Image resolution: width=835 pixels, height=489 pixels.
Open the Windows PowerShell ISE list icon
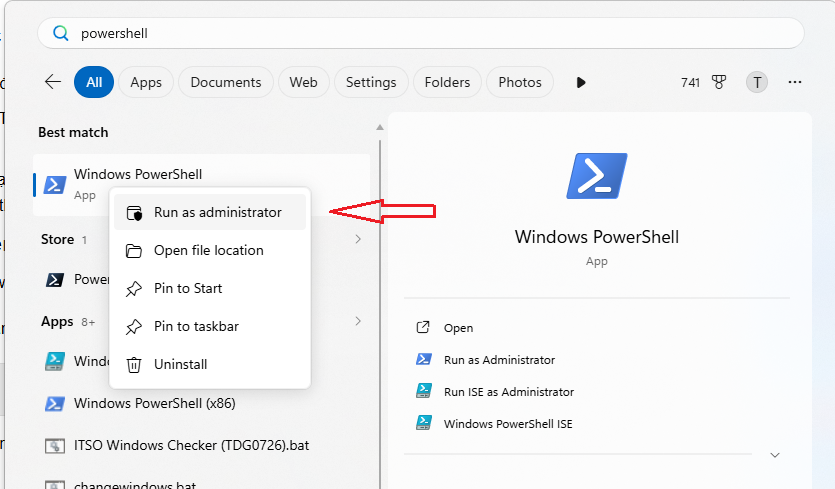tap(55, 361)
